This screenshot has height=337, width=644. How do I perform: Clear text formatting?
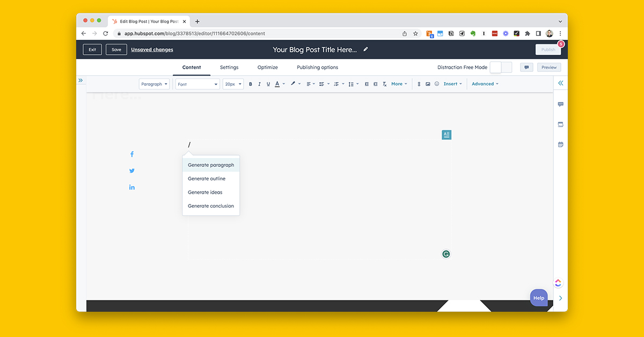pyautogui.click(x=384, y=84)
